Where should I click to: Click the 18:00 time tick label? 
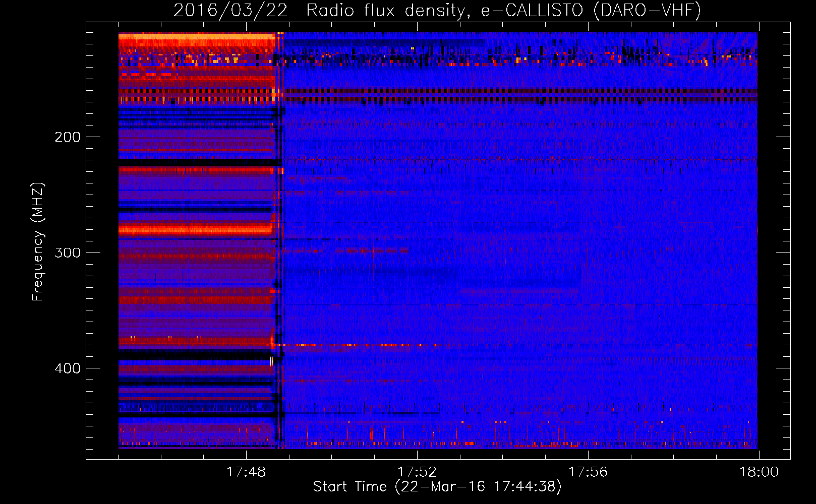coord(759,472)
